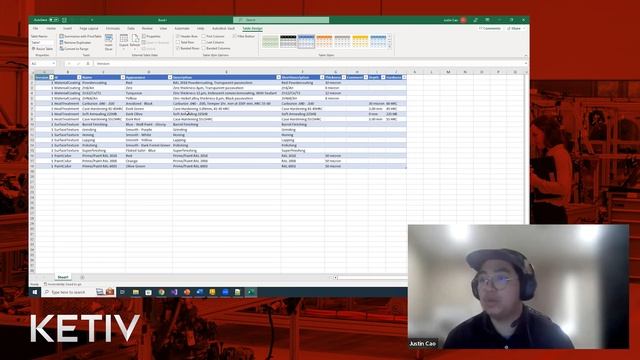
Task: Enable Last Column checkbox
Action: pyautogui.click(x=204, y=42)
